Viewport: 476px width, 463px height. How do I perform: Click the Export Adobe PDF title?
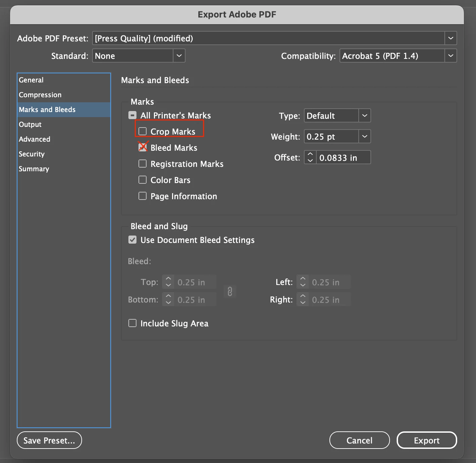(x=237, y=14)
